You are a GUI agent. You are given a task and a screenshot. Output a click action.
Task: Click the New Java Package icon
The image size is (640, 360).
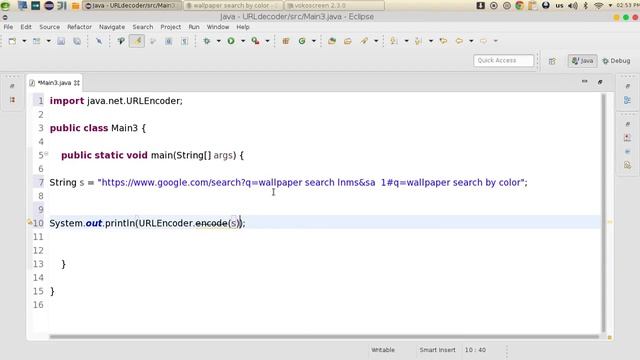pyautogui.click(x=286, y=41)
